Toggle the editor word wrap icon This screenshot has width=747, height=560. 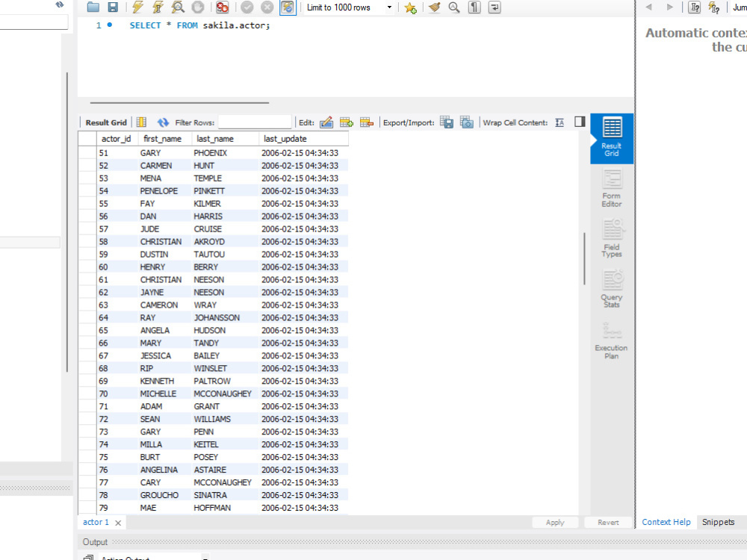495,7
